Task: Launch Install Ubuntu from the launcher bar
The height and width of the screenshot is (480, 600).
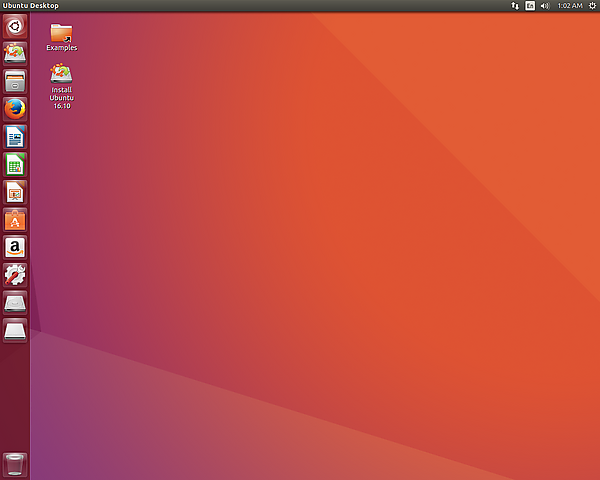Action: pyautogui.click(x=15, y=53)
